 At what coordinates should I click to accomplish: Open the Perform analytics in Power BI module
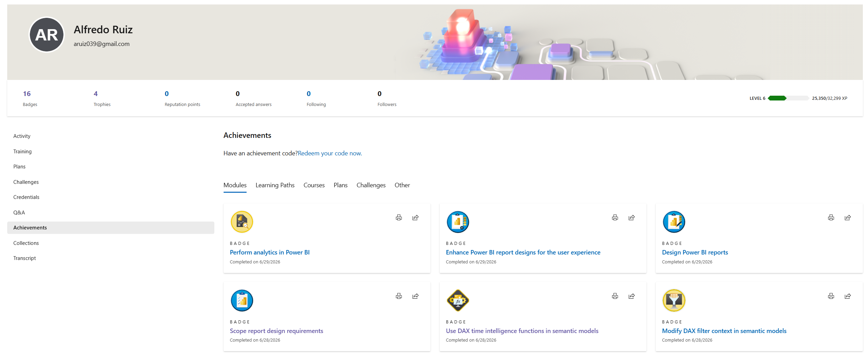270,252
